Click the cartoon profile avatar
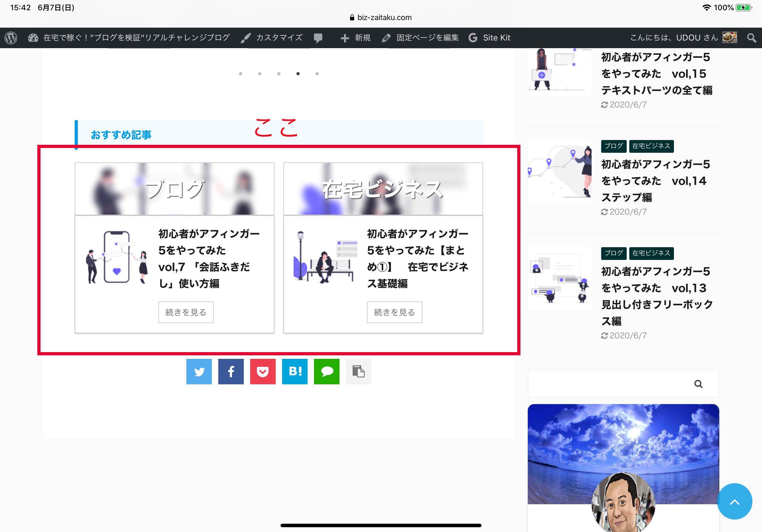The image size is (762, 532). (623, 503)
